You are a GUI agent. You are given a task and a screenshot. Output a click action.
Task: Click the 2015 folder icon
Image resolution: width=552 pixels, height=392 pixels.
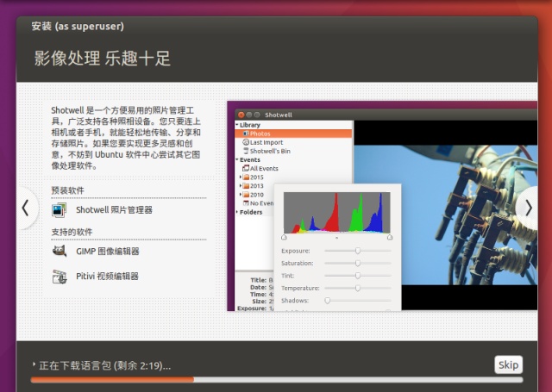[246, 177]
